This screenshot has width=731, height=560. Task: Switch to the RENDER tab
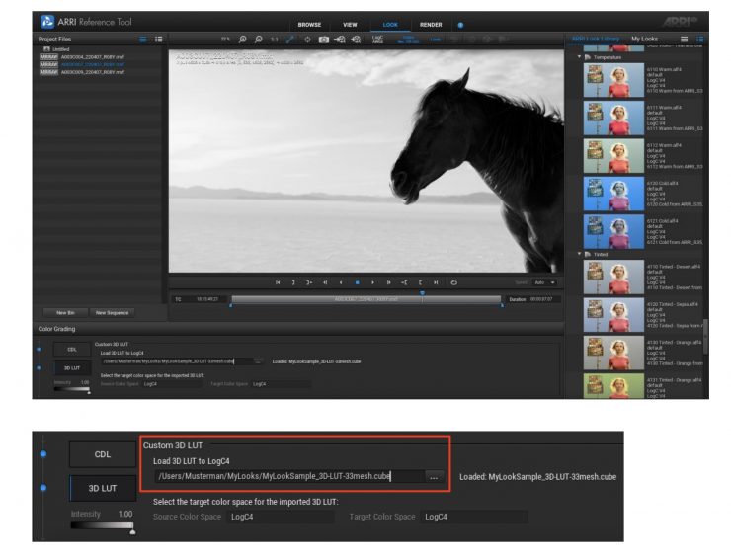pos(431,23)
